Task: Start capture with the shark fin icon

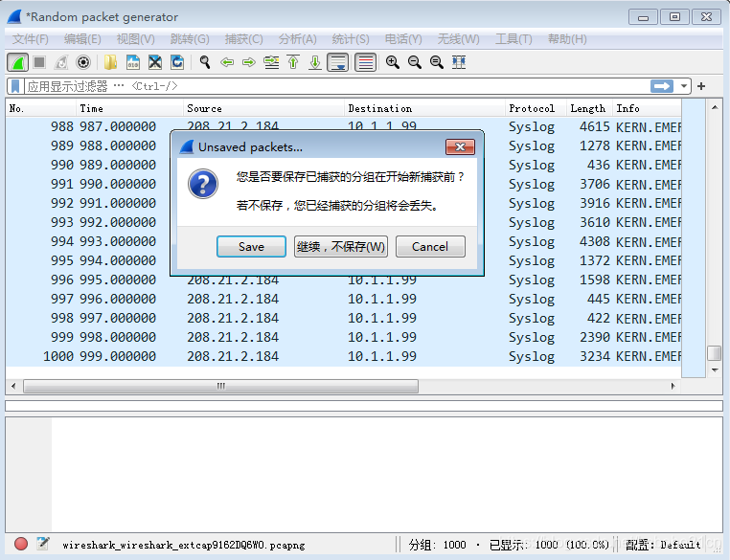Action: (x=17, y=62)
